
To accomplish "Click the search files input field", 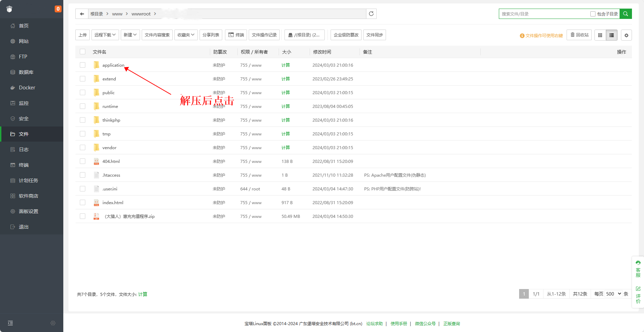I will [544, 14].
